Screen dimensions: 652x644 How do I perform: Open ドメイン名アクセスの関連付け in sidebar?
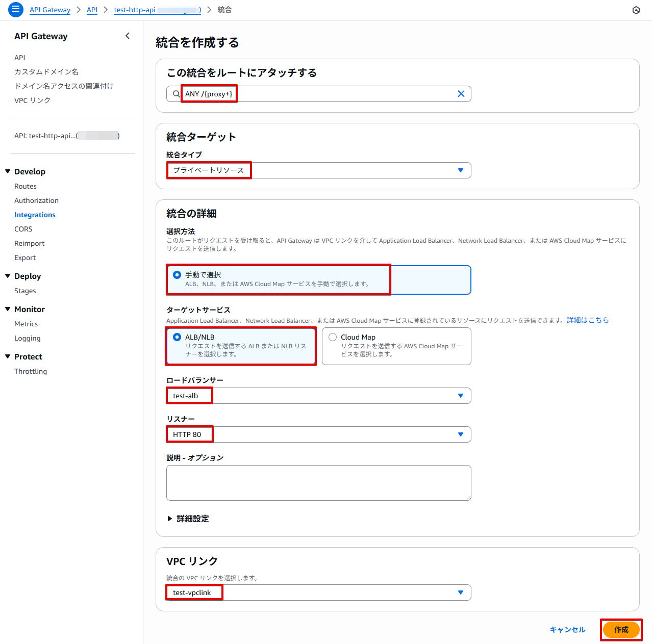(64, 86)
